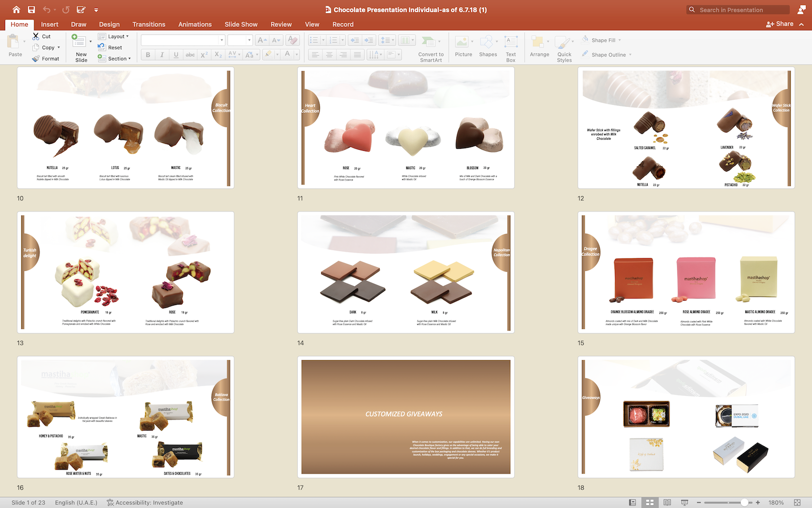Go to the Slide Show tab
Image resolution: width=812 pixels, height=508 pixels.
coord(241,24)
